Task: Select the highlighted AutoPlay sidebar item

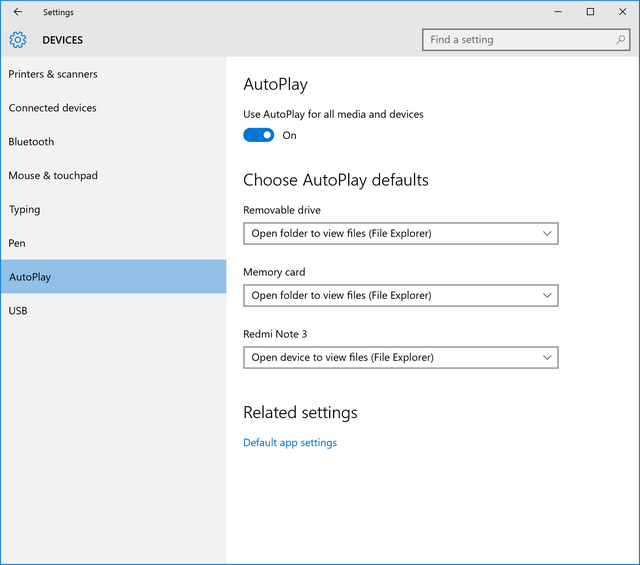Action: click(113, 277)
